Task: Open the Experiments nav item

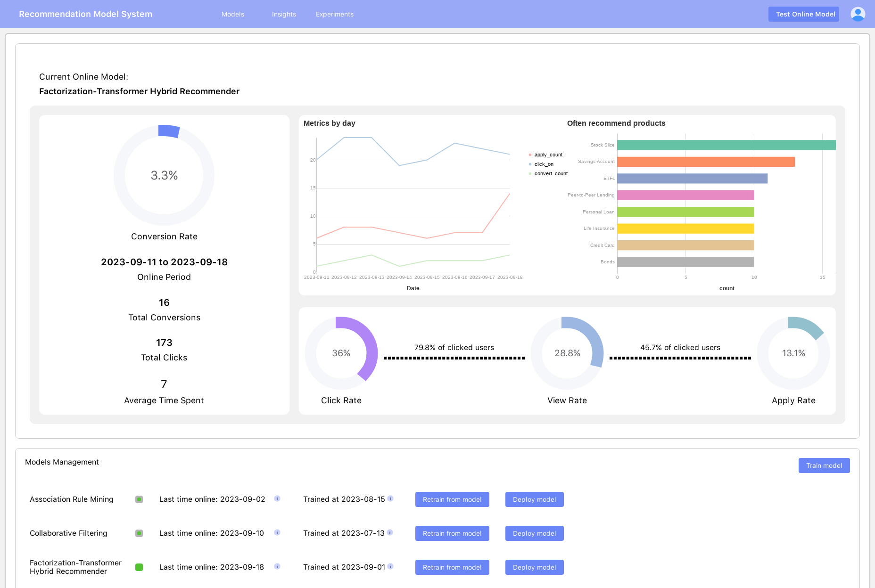Action: tap(335, 14)
